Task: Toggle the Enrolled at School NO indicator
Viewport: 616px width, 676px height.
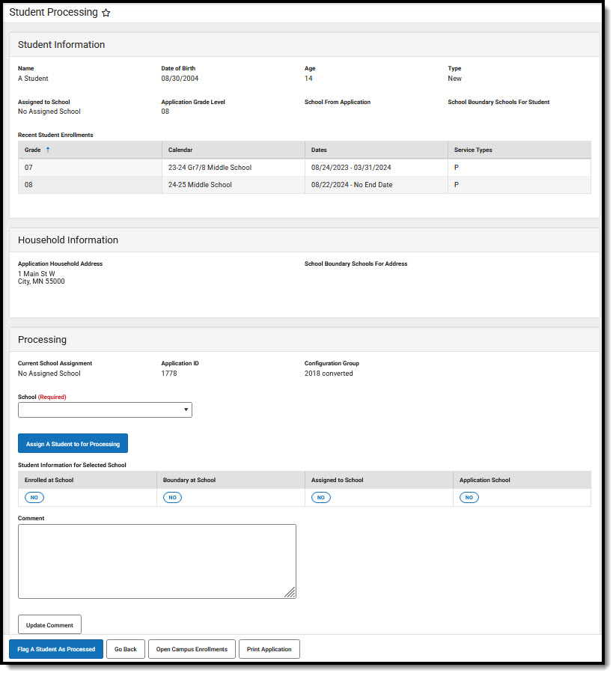Action: tap(34, 497)
